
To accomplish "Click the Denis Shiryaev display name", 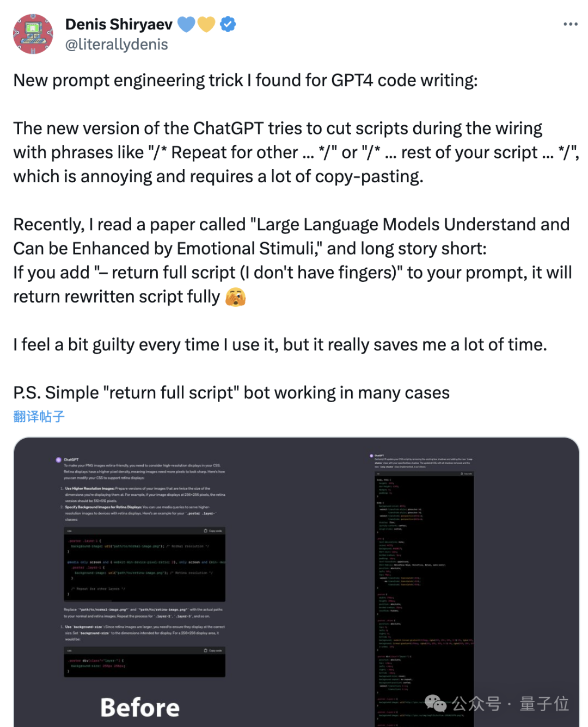I will 119,24.
